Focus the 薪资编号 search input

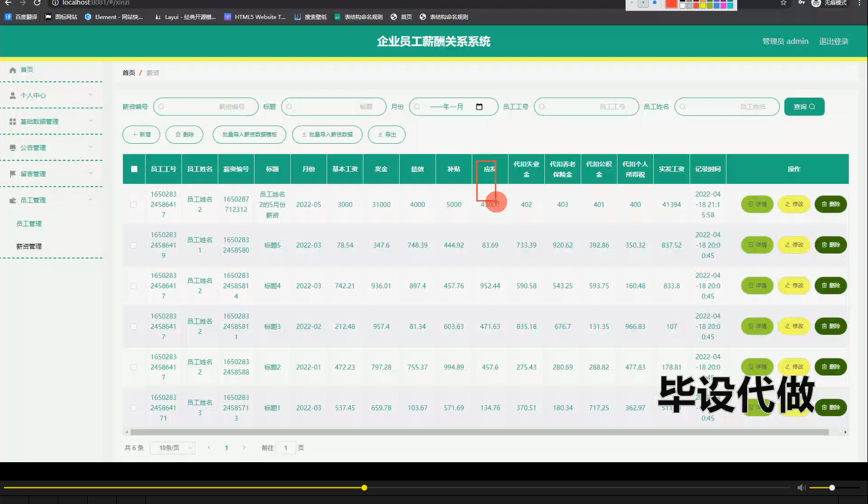206,107
